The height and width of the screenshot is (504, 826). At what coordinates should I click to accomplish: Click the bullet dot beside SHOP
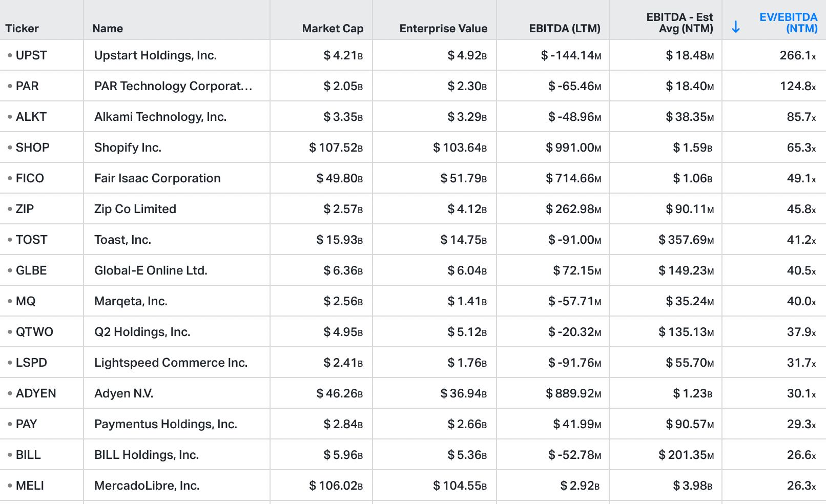[10, 148]
